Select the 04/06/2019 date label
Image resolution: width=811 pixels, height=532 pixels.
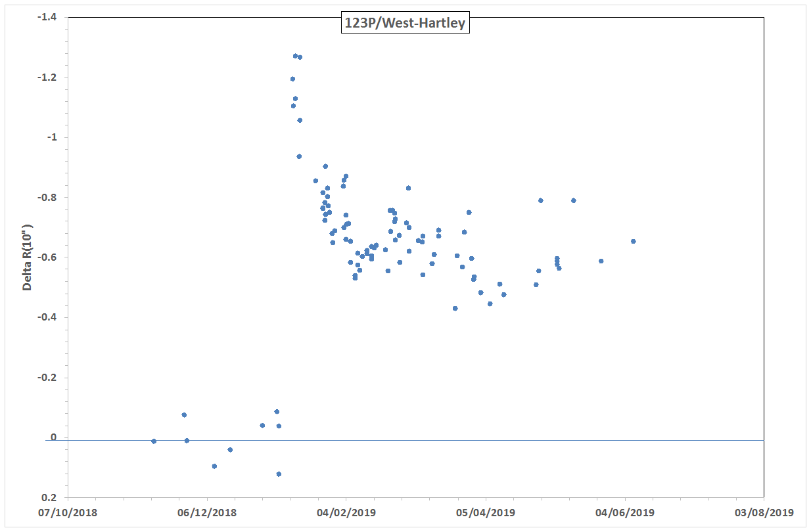click(x=624, y=512)
